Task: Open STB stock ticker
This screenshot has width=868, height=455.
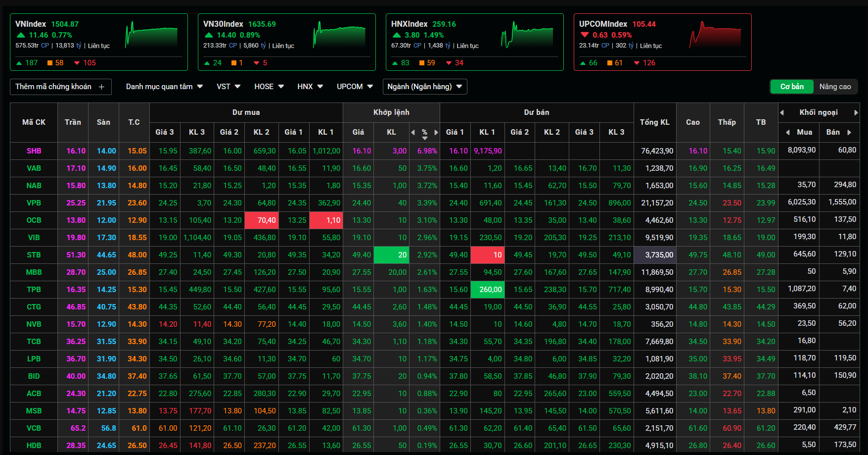Action: pos(34,255)
